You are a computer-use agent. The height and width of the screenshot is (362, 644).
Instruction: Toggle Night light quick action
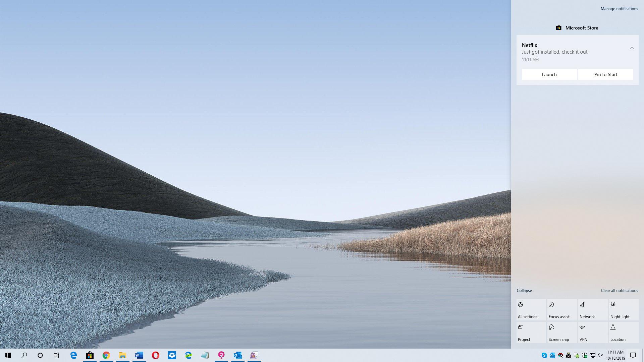click(624, 310)
